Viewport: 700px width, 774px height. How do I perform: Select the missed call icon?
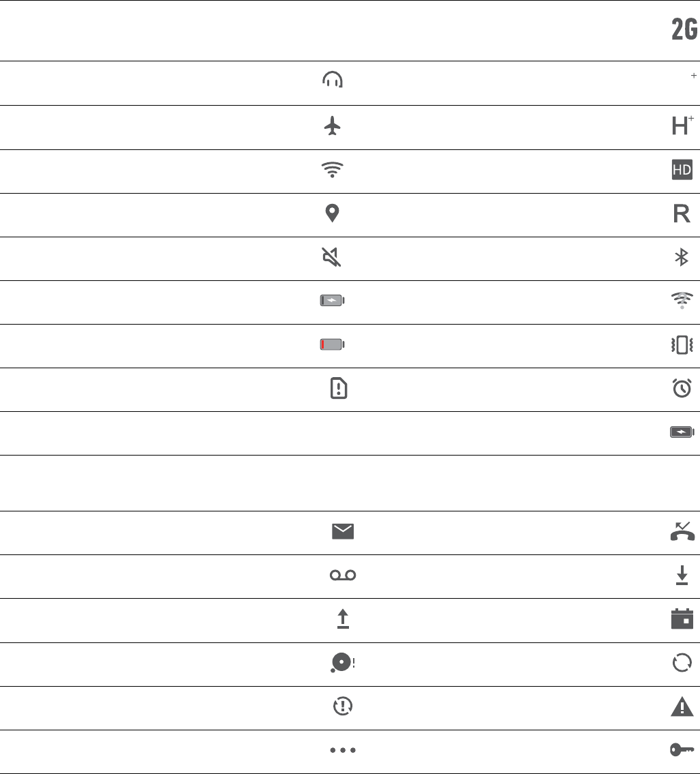click(681, 531)
